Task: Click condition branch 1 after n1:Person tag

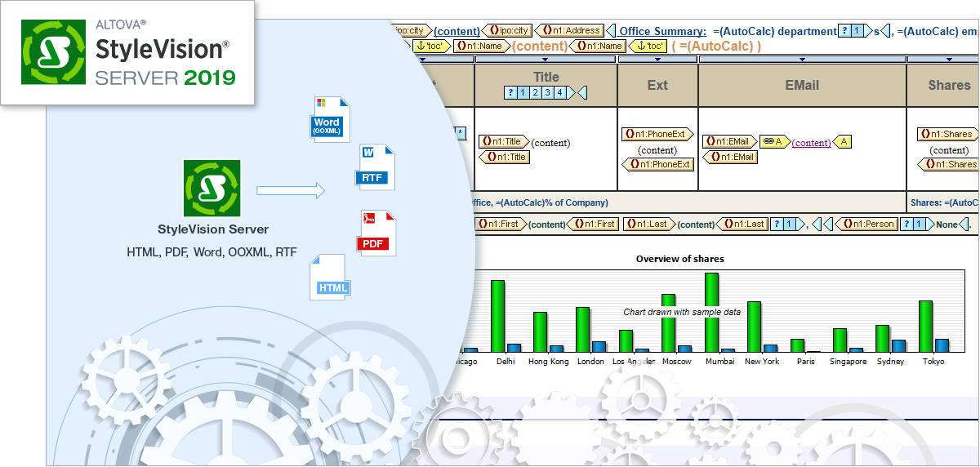Action: point(918,224)
